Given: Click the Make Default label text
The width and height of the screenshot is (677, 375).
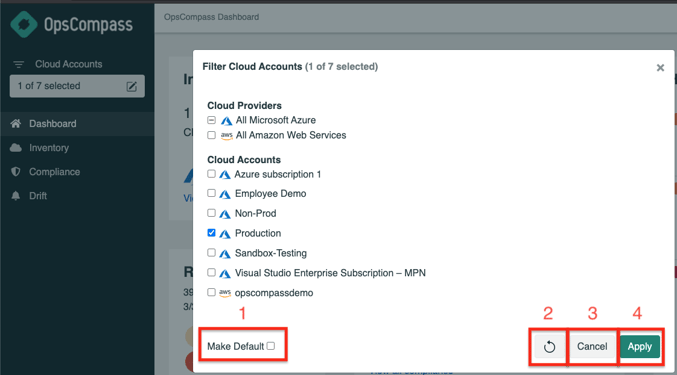Looking at the screenshot, I should tap(236, 347).
